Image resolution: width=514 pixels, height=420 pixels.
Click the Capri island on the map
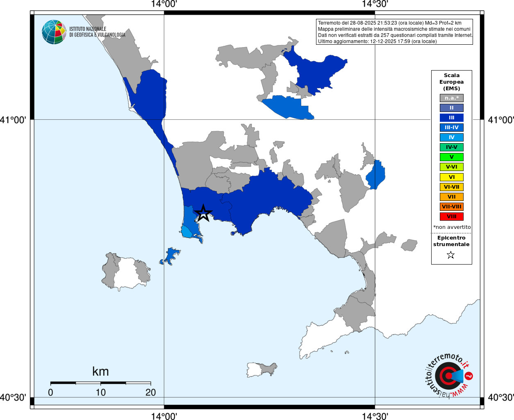tap(262, 369)
